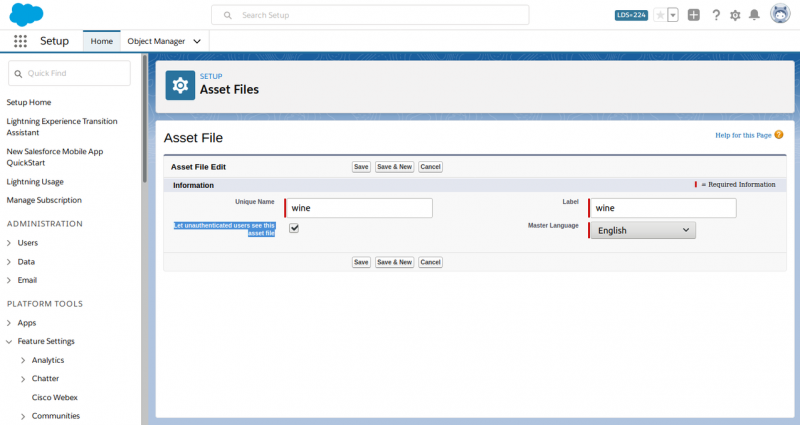This screenshot has width=800, height=425.
Task: Click the Asset Files gear icon
Action: tap(180, 85)
